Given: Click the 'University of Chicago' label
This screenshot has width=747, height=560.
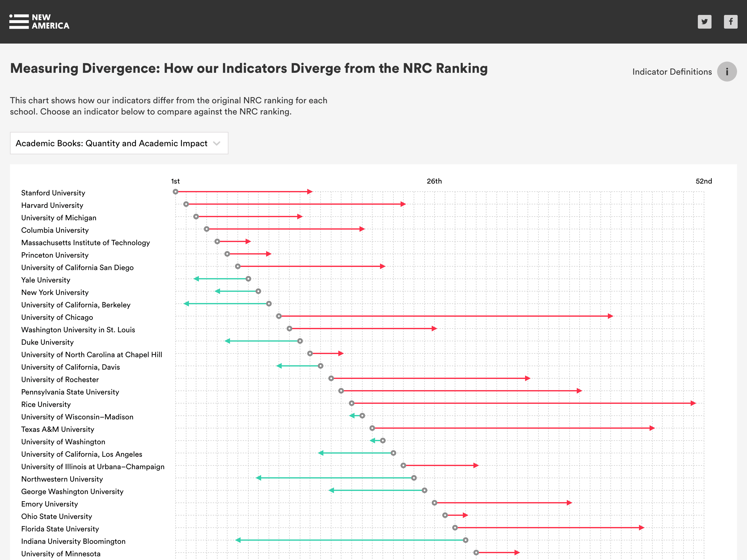Looking at the screenshot, I should pos(57,317).
